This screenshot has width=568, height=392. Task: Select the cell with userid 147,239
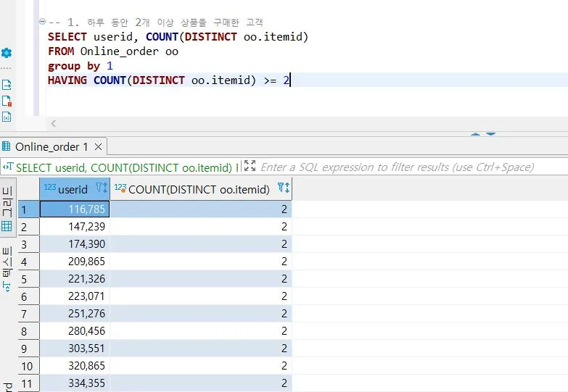pyautogui.click(x=75, y=227)
